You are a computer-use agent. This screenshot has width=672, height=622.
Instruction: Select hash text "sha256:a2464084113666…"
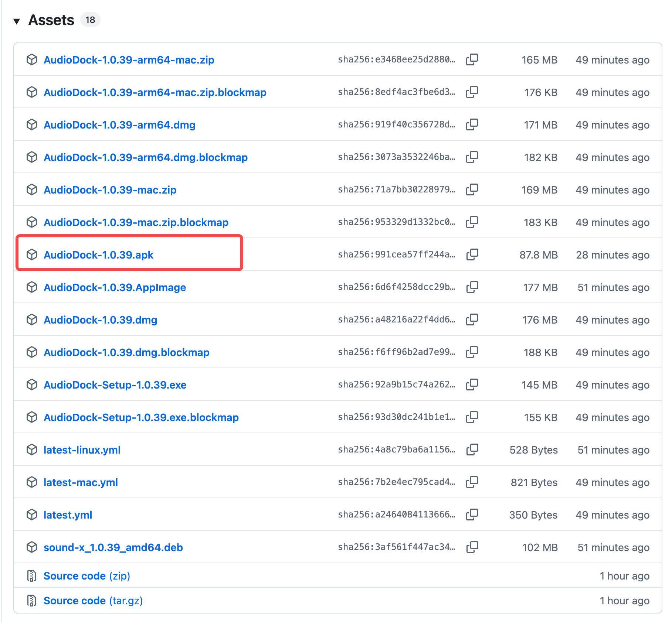[x=397, y=515]
